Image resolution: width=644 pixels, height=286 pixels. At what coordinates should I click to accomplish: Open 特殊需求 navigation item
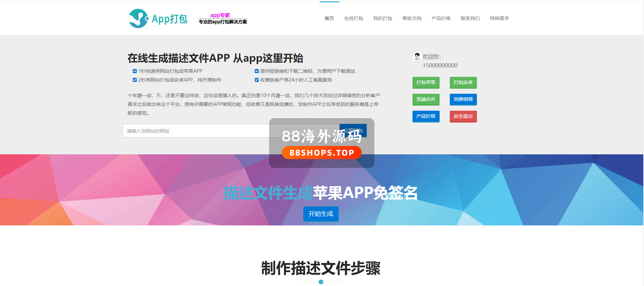(x=499, y=18)
